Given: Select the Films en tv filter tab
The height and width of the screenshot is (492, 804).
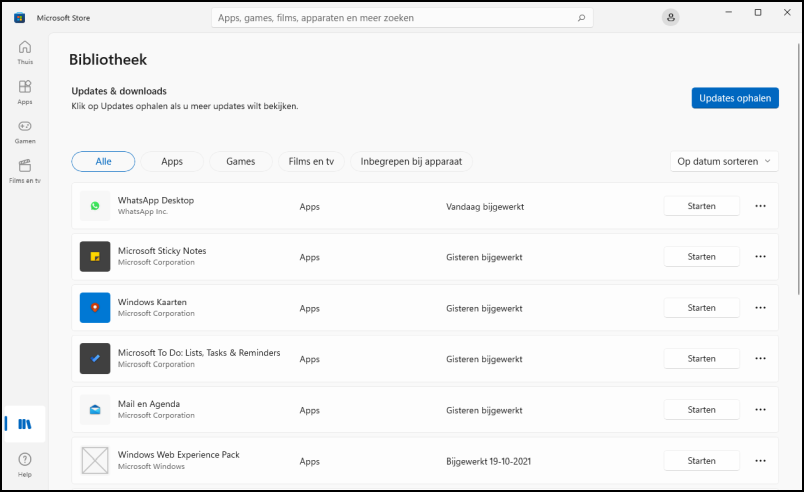Looking at the screenshot, I should [311, 161].
